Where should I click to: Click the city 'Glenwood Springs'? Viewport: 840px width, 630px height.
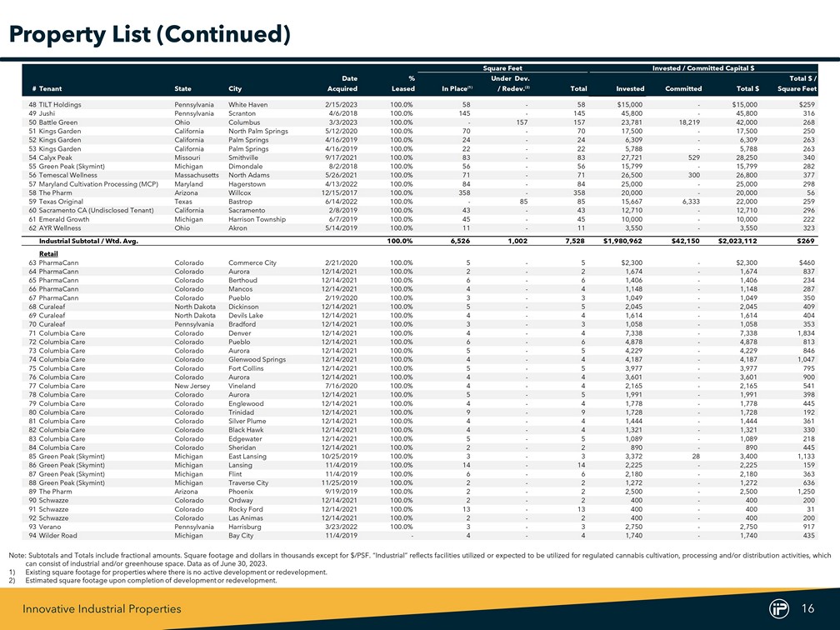click(x=257, y=359)
